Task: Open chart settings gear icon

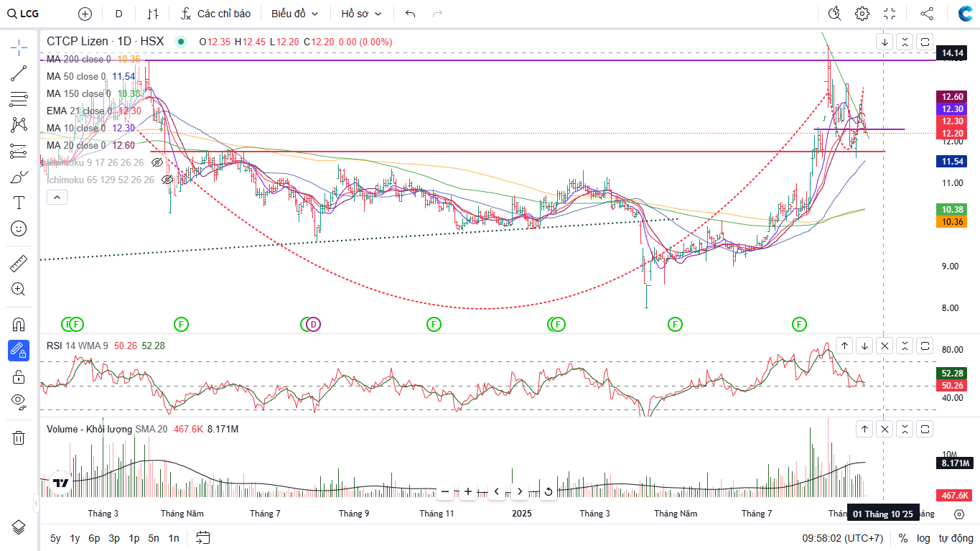Action: tap(862, 14)
